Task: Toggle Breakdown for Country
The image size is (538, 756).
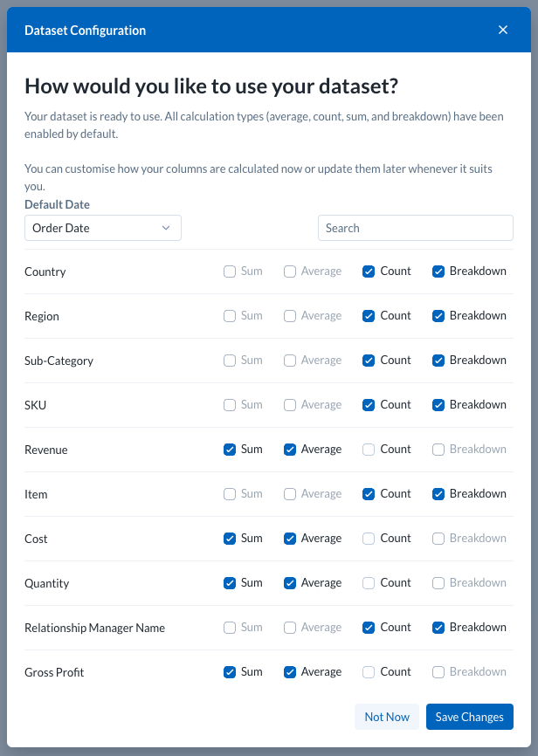Action: click(438, 271)
